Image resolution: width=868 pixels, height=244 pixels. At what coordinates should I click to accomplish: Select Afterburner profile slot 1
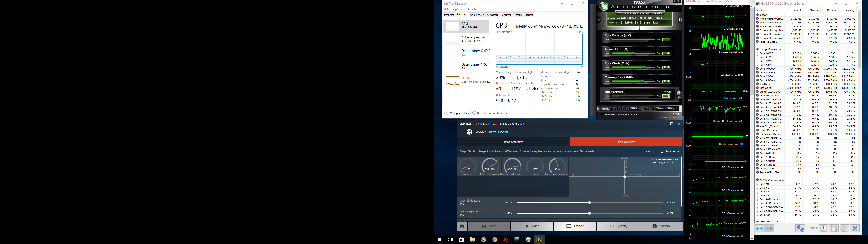pos(612,109)
